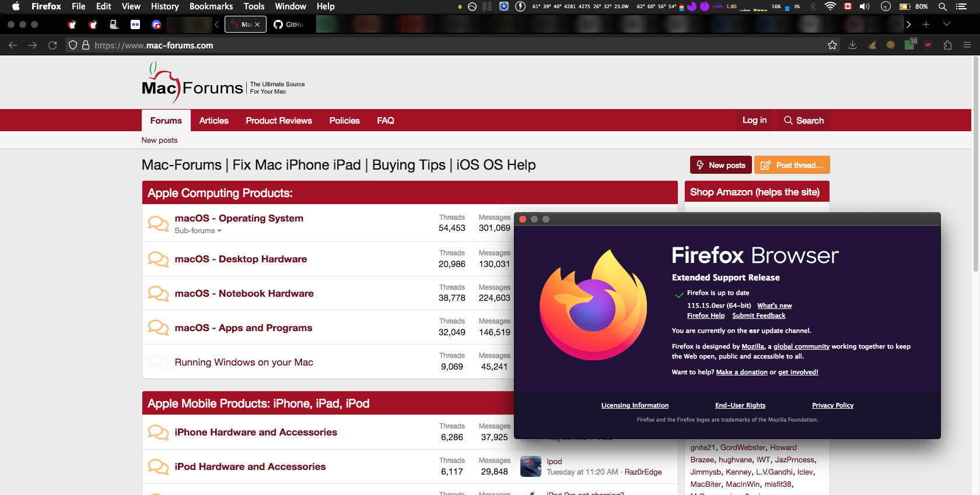List all tabs using the down chevron
The height and width of the screenshot is (495, 980).
[947, 24]
